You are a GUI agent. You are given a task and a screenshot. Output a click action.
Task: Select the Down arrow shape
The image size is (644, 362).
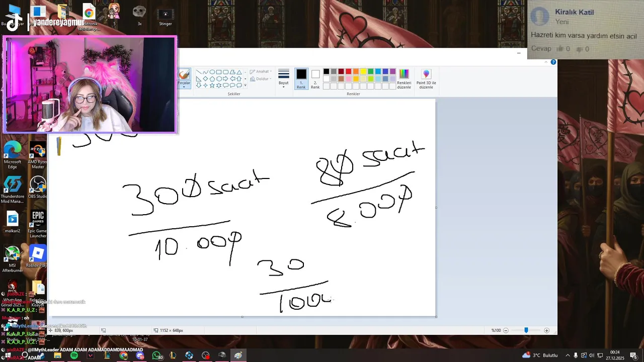tap(199, 85)
